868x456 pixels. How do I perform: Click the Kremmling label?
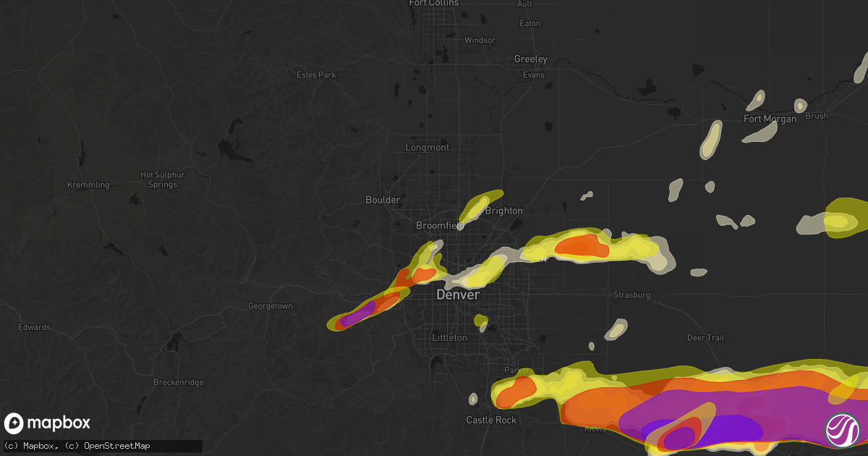click(x=88, y=185)
